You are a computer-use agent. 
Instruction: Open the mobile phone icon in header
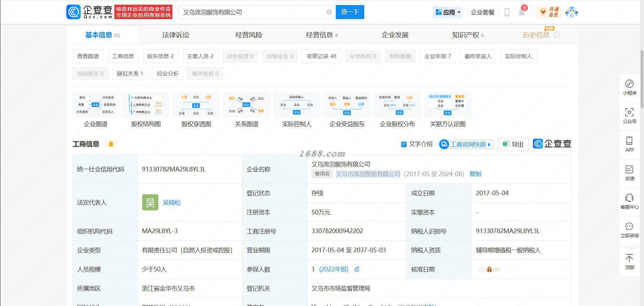pos(507,12)
